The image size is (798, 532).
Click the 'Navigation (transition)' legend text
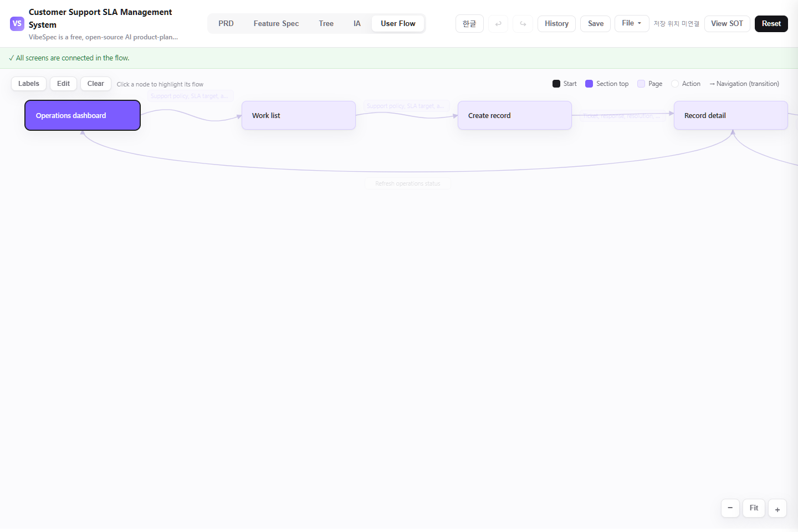[x=744, y=84]
